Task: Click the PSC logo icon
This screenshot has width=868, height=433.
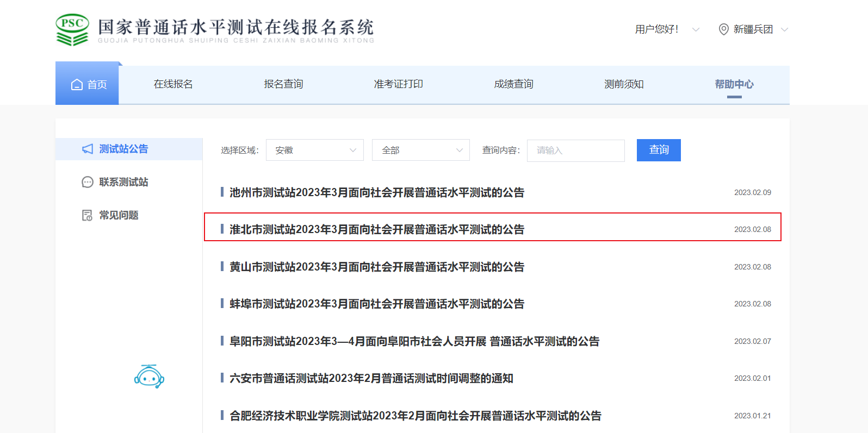Action: (x=72, y=29)
